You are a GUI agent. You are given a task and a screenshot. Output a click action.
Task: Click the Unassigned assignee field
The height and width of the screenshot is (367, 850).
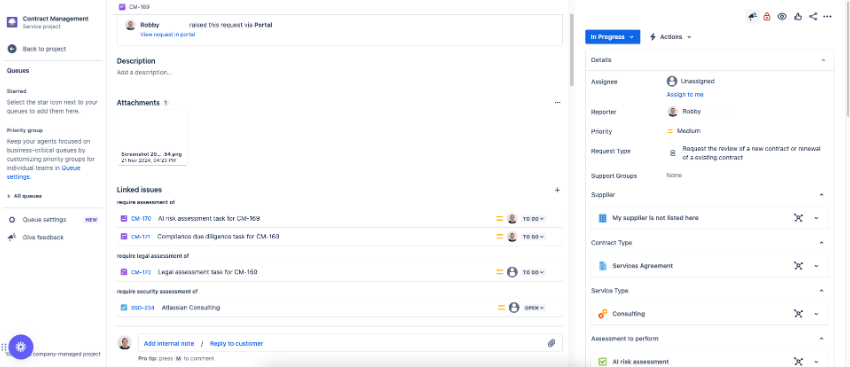691,81
